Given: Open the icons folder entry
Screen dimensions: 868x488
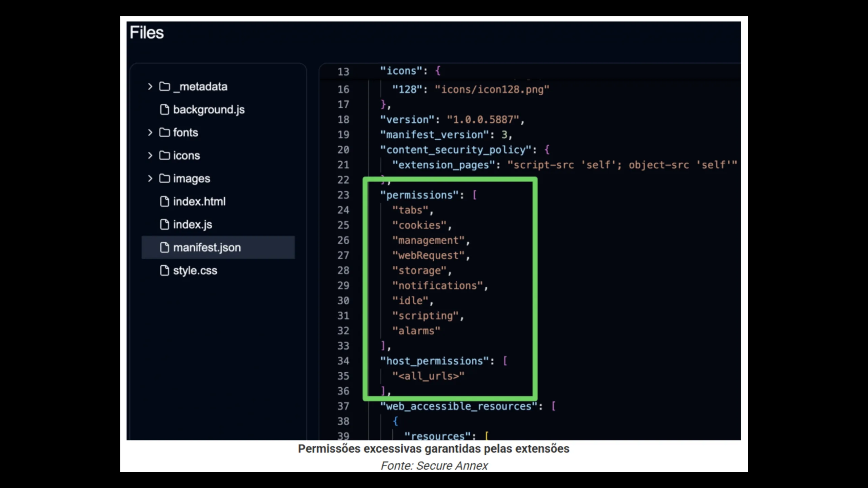Looking at the screenshot, I should tap(186, 156).
